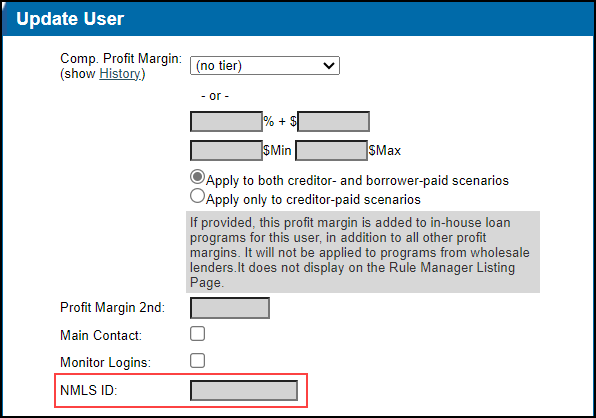
Task: Select the $Min amount input box
Action: pyautogui.click(x=226, y=150)
